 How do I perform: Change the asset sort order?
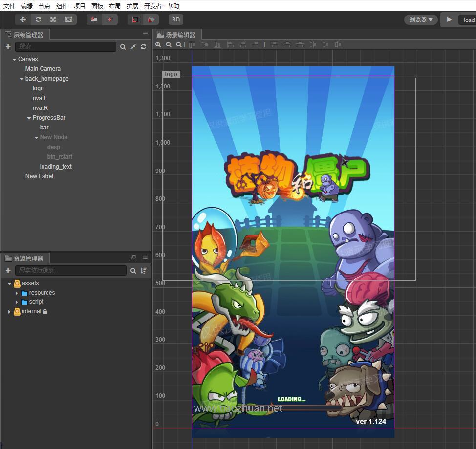coord(144,271)
